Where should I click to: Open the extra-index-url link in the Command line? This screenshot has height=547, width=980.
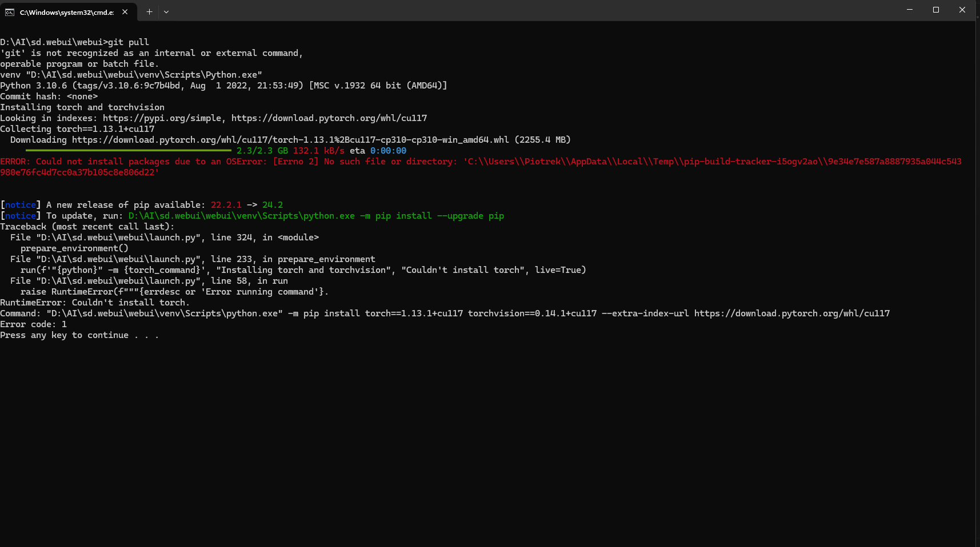tap(791, 313)
